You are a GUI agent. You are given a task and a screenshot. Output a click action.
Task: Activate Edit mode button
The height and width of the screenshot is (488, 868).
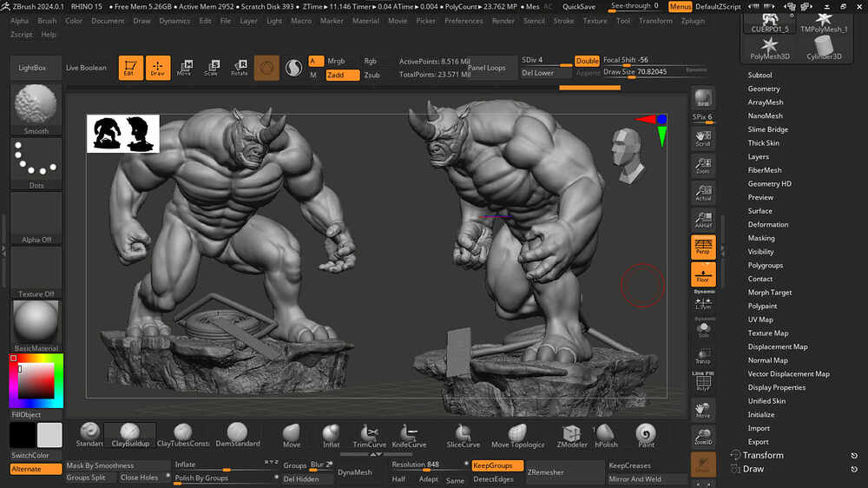[x=131, y=68]
